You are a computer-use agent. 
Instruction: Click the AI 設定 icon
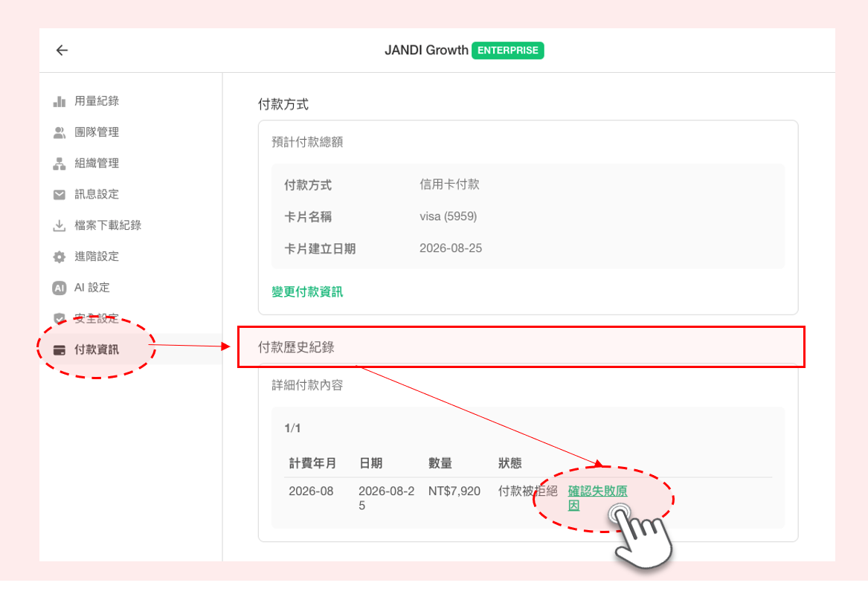tap(60, 288)
